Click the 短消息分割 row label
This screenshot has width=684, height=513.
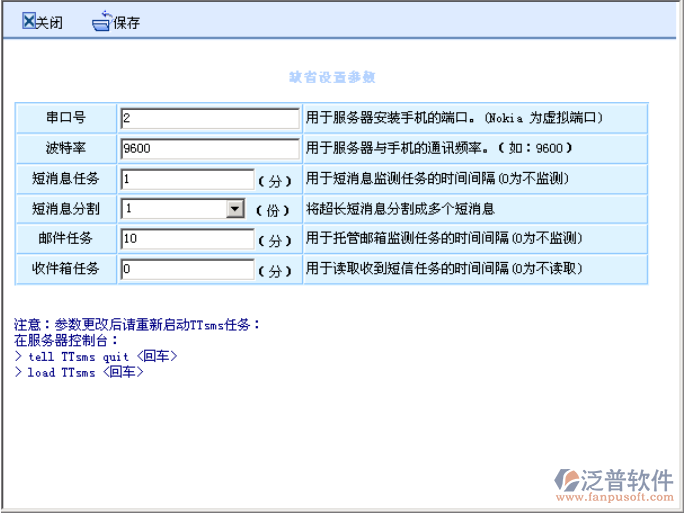coord(66,210)
